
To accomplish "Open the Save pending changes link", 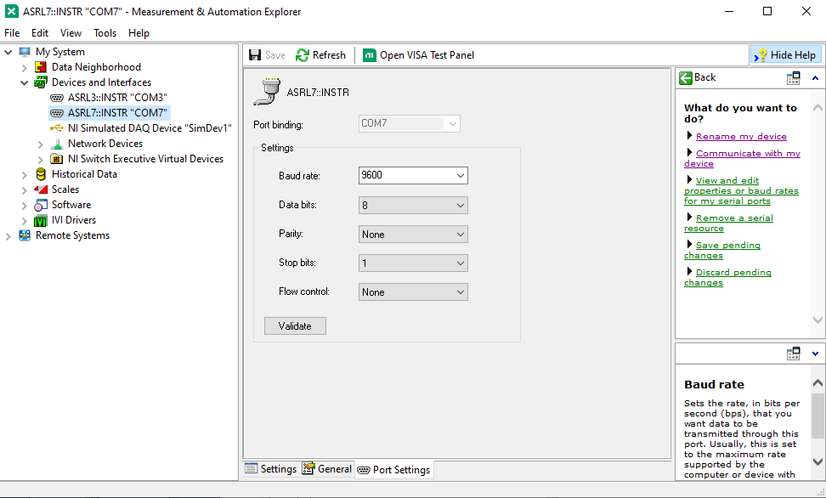I will 722,250.
